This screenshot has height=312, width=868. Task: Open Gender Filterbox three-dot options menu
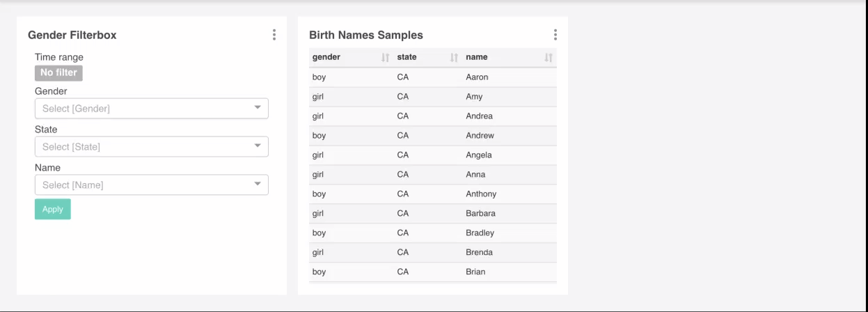pyautogui.click(x=274, y=35)
